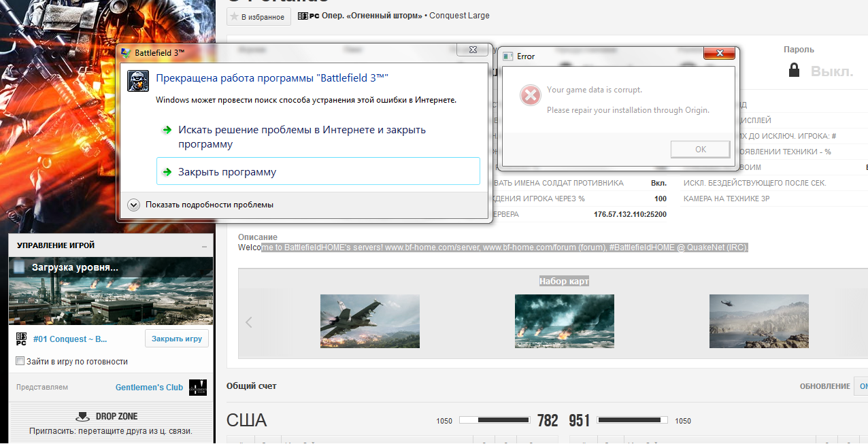Select the helicopter desert map thumbnail
868x444 pixels.
(x=759, y=321)
